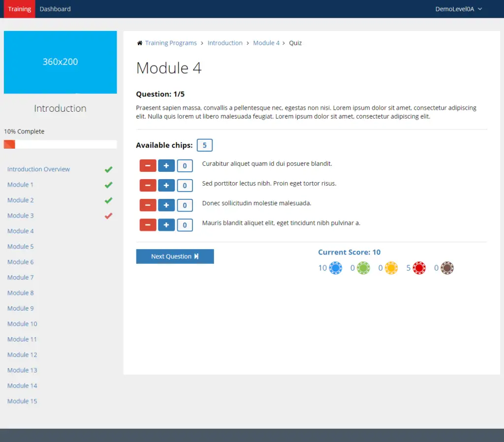Click the green poker chip icon
This screenshot has height=442, width=504.
[364, 268]
